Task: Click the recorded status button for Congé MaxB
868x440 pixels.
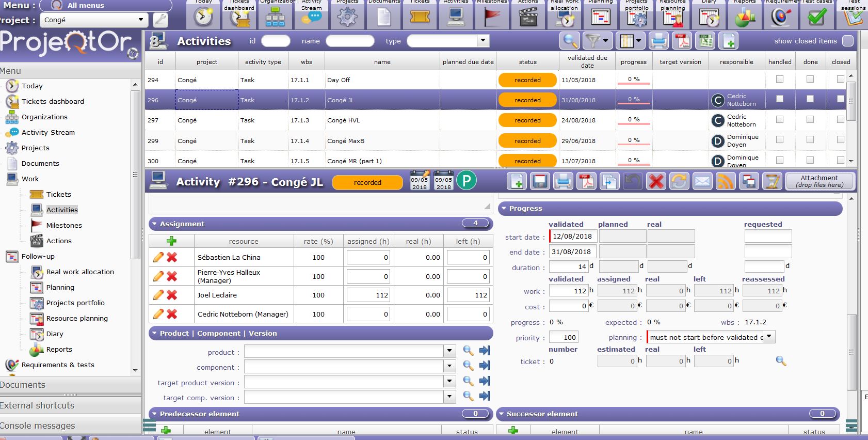Action: [x=527, y=140]
